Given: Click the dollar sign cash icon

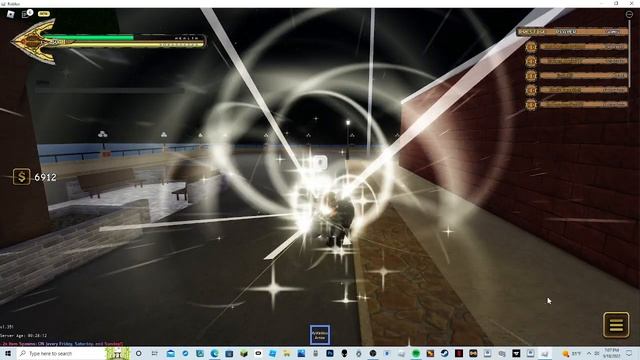Looking at the screenshot, I should point(21,177).
